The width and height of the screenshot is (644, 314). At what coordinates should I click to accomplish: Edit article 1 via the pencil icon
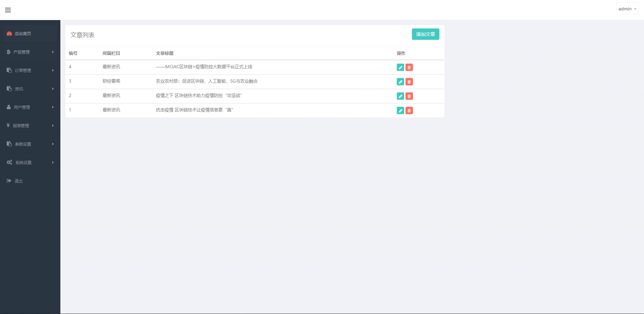[x=400, y=111]
